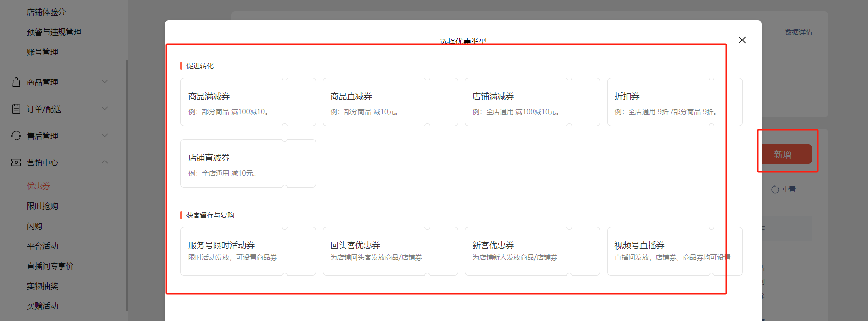This screenshot has height=321, width=868.
Task: Click the 获客留存与复购 section heading
Action: [210, 215]
